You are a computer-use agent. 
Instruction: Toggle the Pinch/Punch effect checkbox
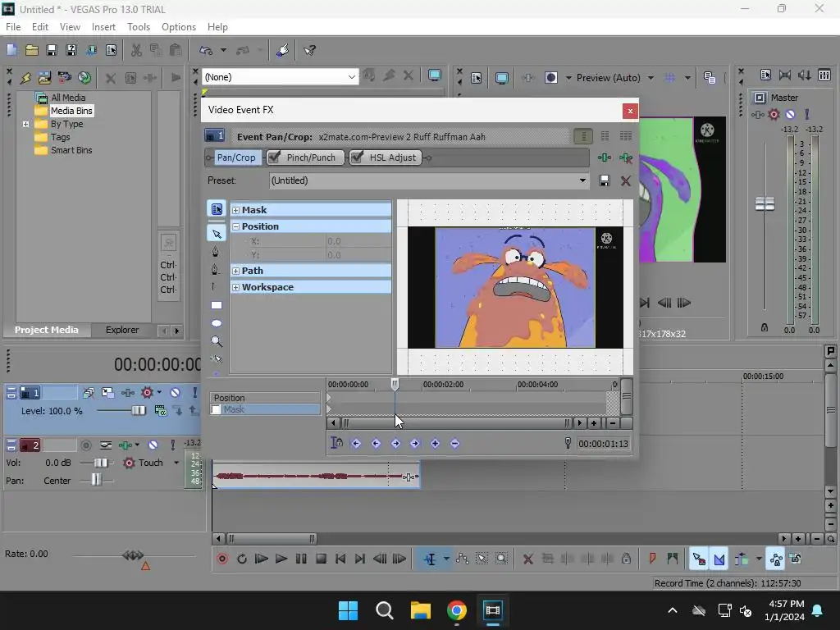point(274,157)
